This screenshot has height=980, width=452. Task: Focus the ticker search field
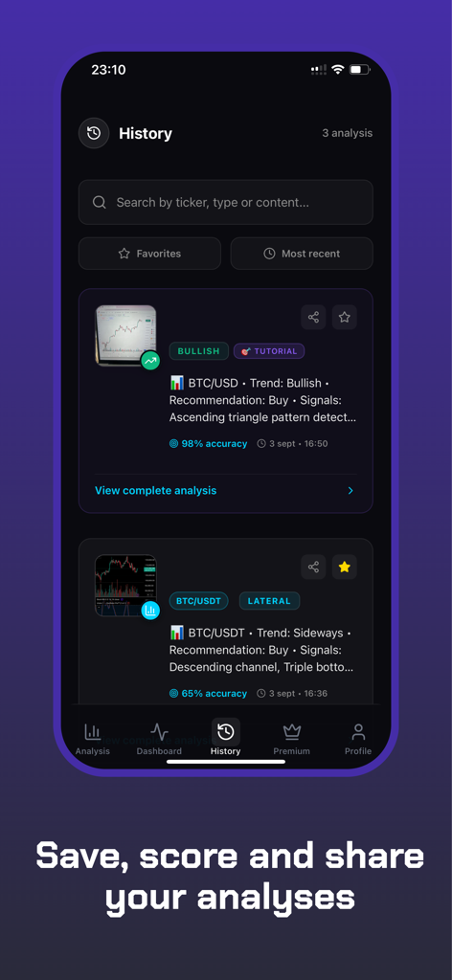(x=226, y=202)
